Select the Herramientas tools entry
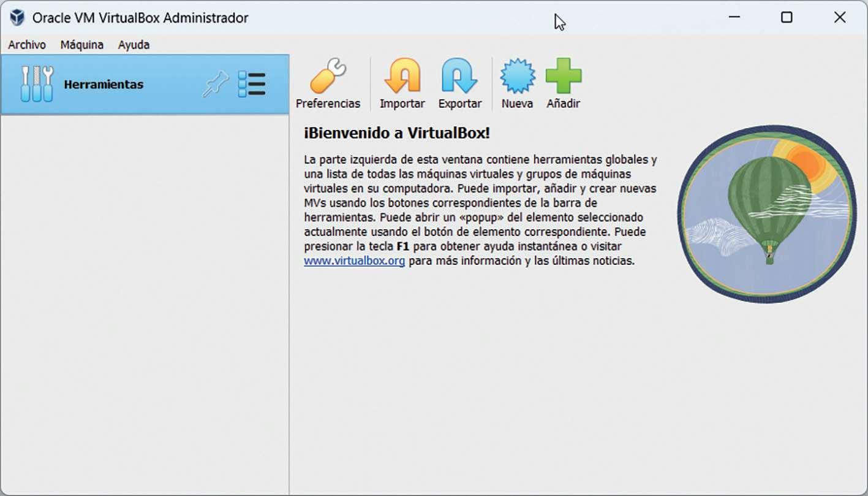Screen dimensions: 868x496 pyautogui.click(x=145, y=85)
